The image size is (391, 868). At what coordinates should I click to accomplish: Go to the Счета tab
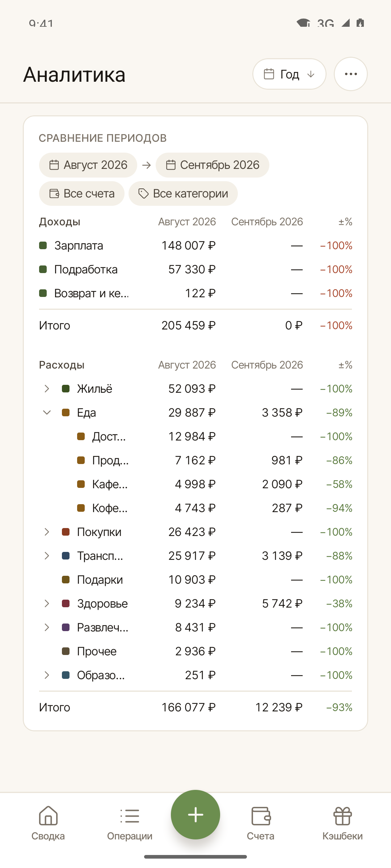(x=261, y=823)
